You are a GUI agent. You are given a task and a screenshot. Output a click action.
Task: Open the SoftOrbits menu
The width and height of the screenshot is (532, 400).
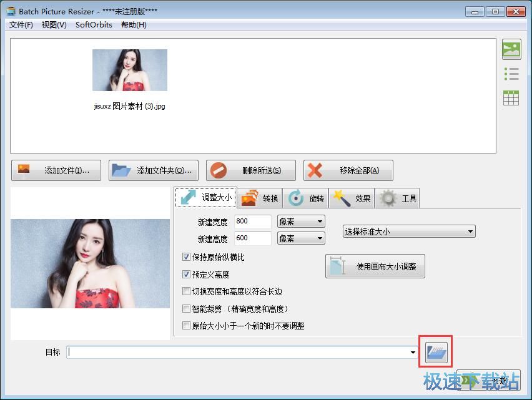pyautogui.click(x=94, y=25)
